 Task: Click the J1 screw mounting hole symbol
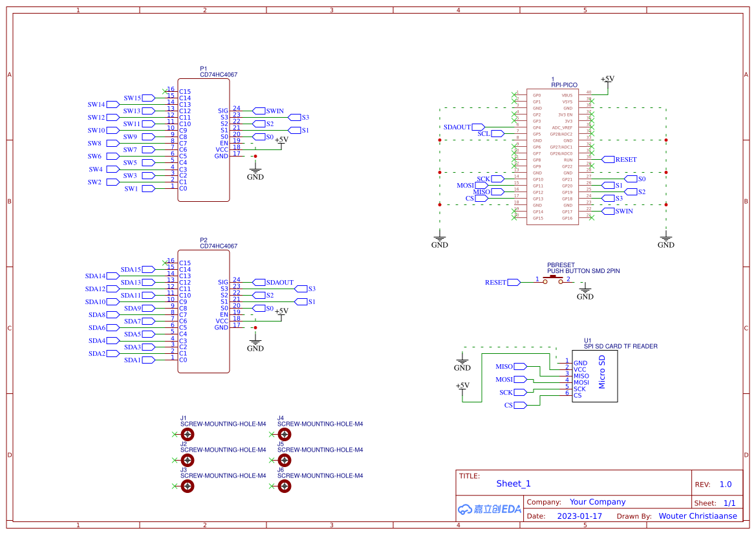tap(188, 434)
